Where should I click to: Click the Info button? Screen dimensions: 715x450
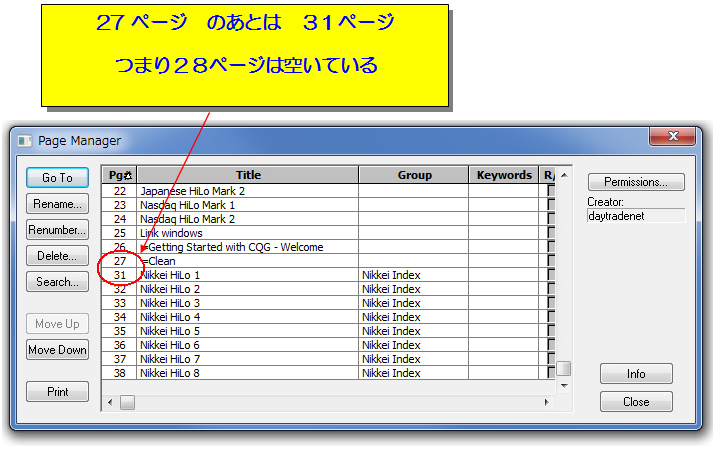636,374
